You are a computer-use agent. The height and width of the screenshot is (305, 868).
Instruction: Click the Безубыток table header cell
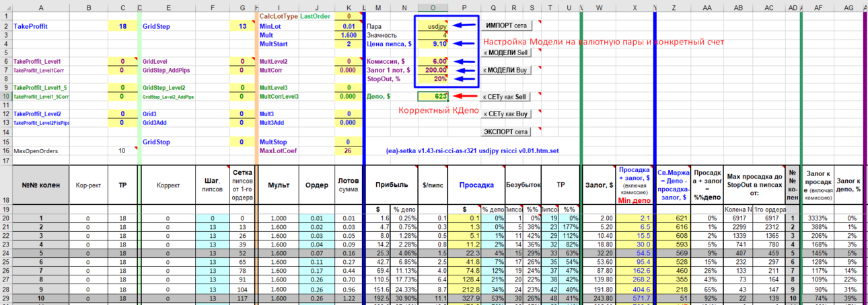click(522, 184)
